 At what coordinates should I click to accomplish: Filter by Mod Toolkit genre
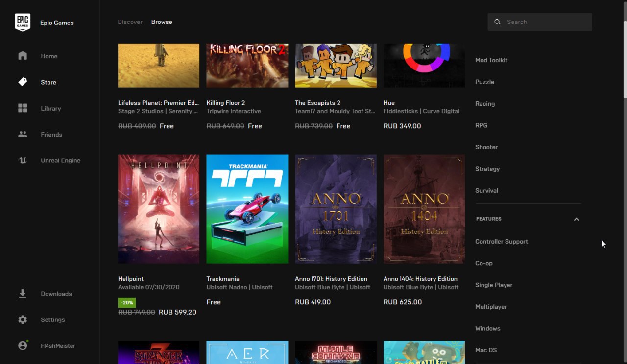click(491, 60)
